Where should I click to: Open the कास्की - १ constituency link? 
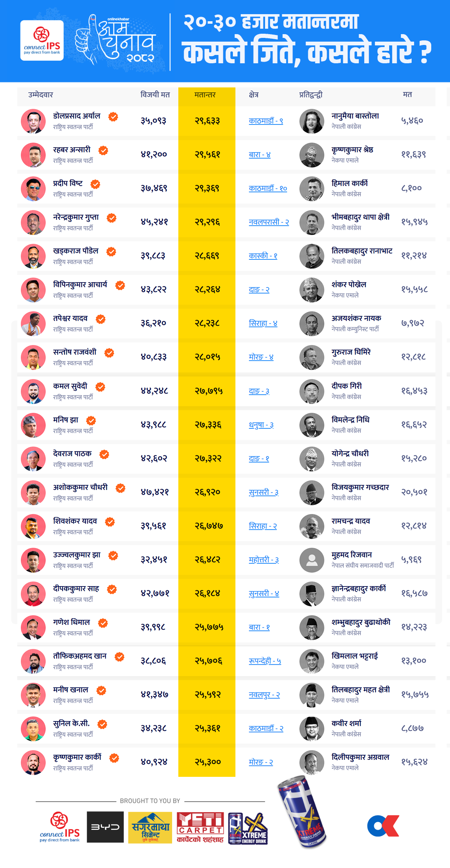point(263,256)
